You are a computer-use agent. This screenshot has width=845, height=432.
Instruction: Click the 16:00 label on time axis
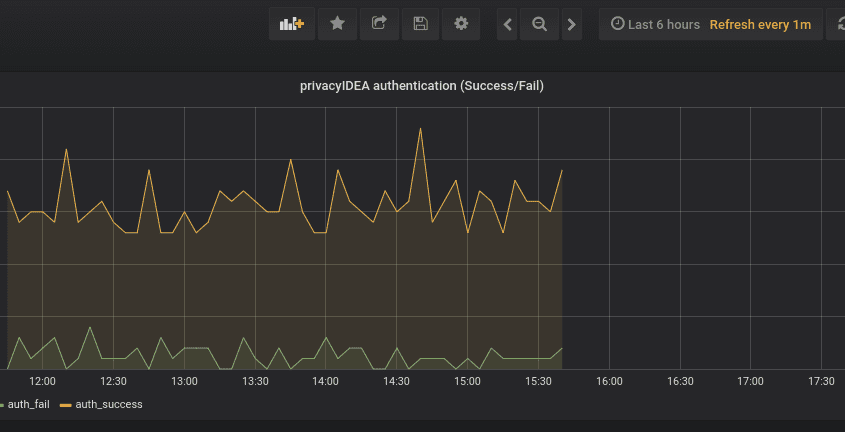coord(609,381)
